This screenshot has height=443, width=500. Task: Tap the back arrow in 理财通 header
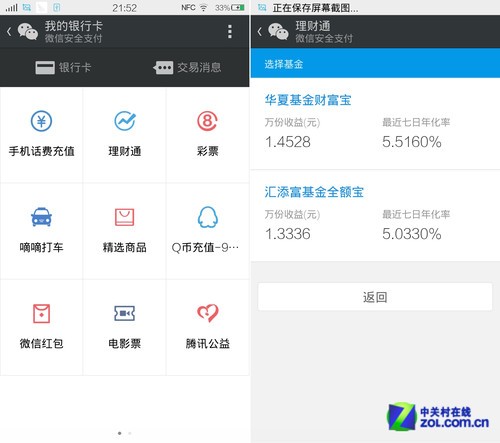260,32
